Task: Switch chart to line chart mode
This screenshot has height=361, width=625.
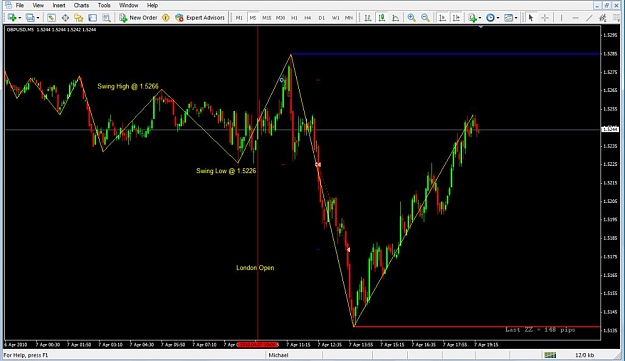Action: tap(395, 18)
